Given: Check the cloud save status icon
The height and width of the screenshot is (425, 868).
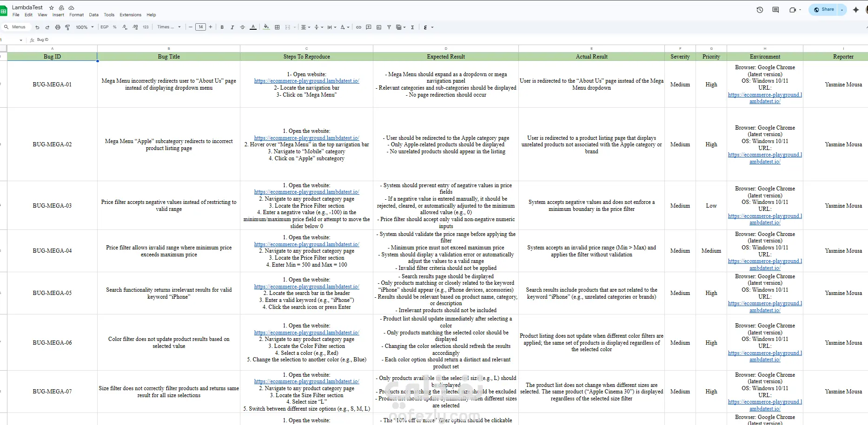Looking at the screenshot, I should tap(71, 8).
